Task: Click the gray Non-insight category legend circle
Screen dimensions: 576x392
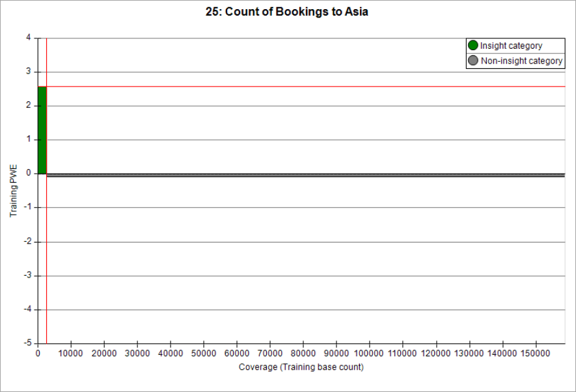Action: point(473,60)
